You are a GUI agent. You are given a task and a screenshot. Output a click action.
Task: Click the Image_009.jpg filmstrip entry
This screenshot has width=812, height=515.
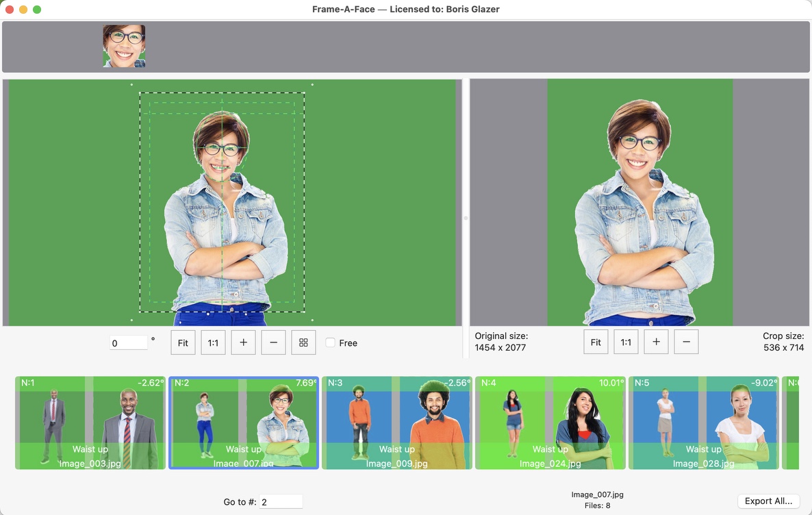(x=396, y=423)
